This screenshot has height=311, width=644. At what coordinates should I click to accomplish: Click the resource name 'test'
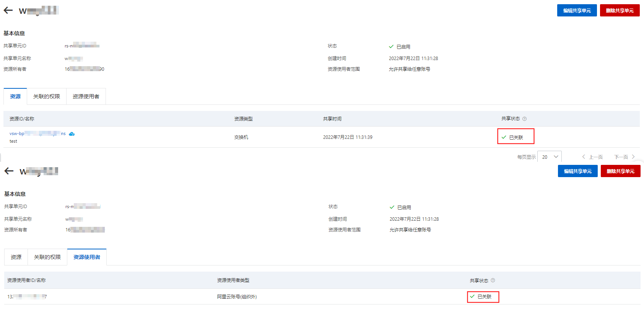point(13,141)
